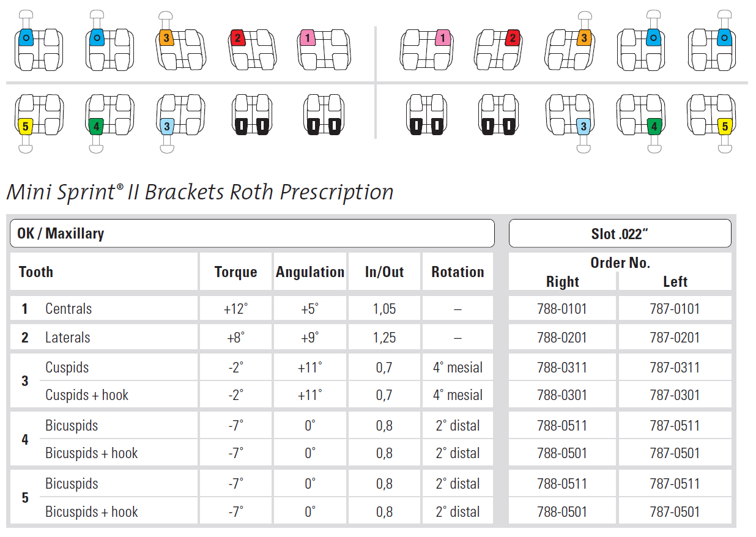Select the leftmost black lower bracket
Image resolution: width=756 pixels, height=537 pixels.
251,115
